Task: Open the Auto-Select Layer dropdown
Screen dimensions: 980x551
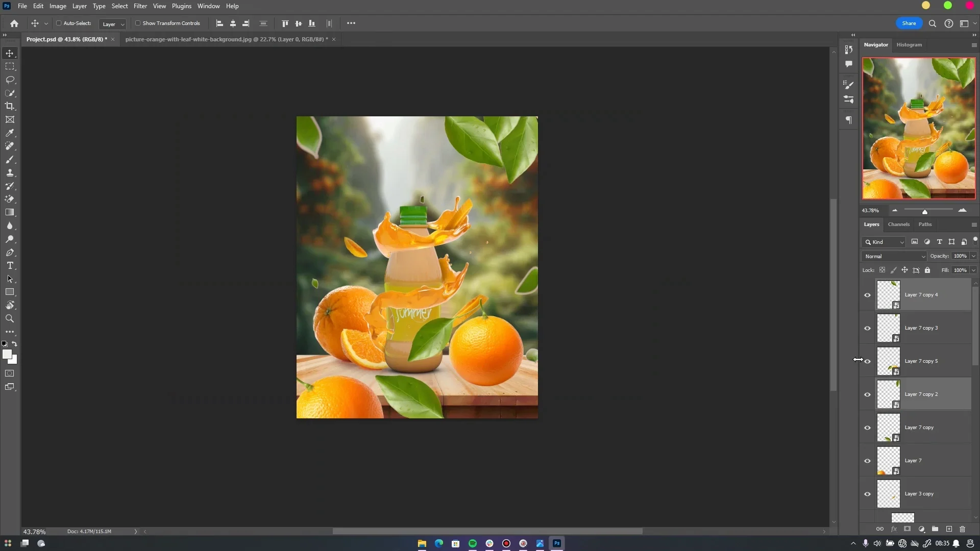Action: (112, 24)
